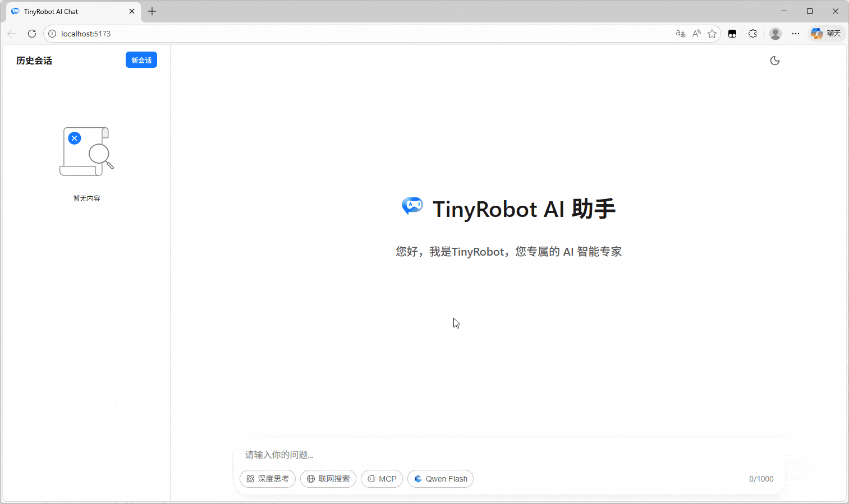Enable the 深度思考 deep thinking option

click(x=268, y=479)
